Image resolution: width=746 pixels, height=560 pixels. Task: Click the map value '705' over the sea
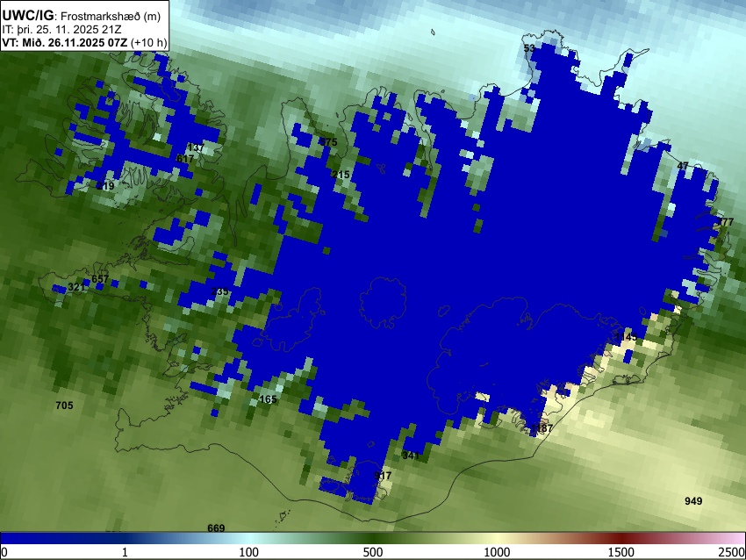[64, 406]
